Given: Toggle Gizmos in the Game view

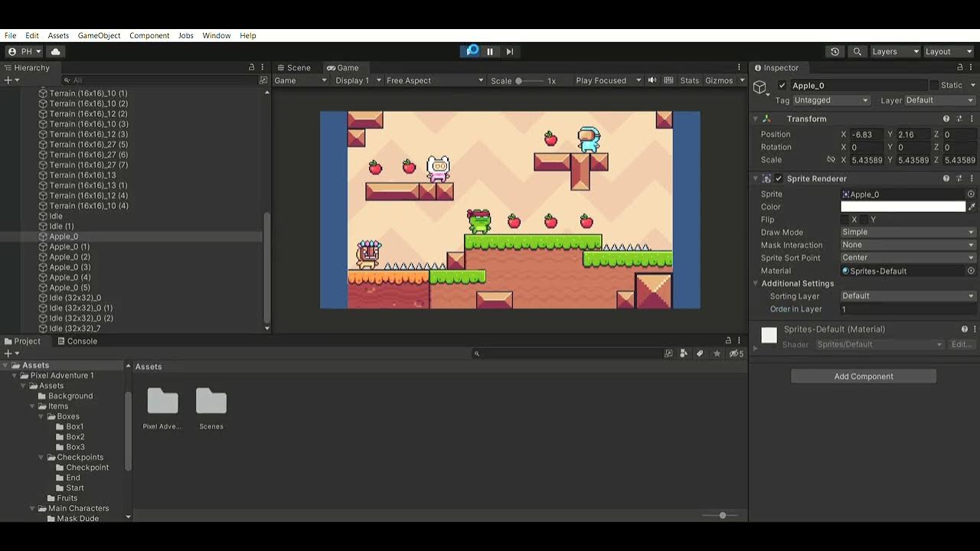Looking at the screenshot, I should point(719,80).
